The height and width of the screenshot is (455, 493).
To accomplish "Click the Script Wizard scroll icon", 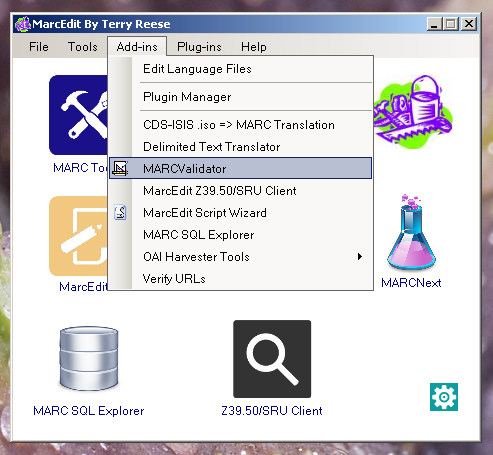I will 120,212.
